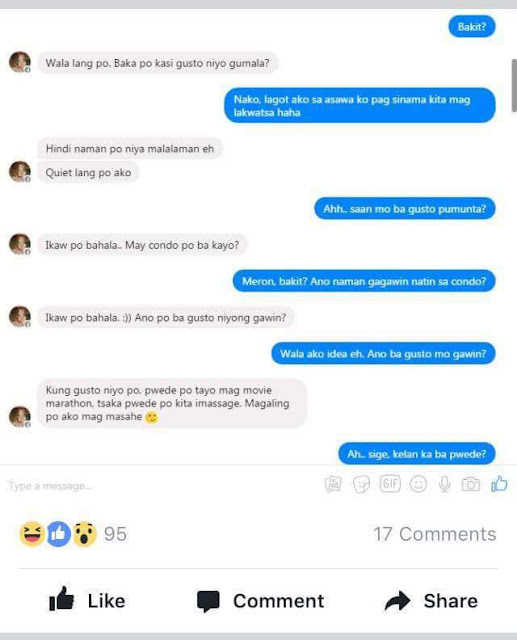Screen dimensions: 517x640
Task: Send a thumbs-up from the message bar
Action: click(499, 484)
